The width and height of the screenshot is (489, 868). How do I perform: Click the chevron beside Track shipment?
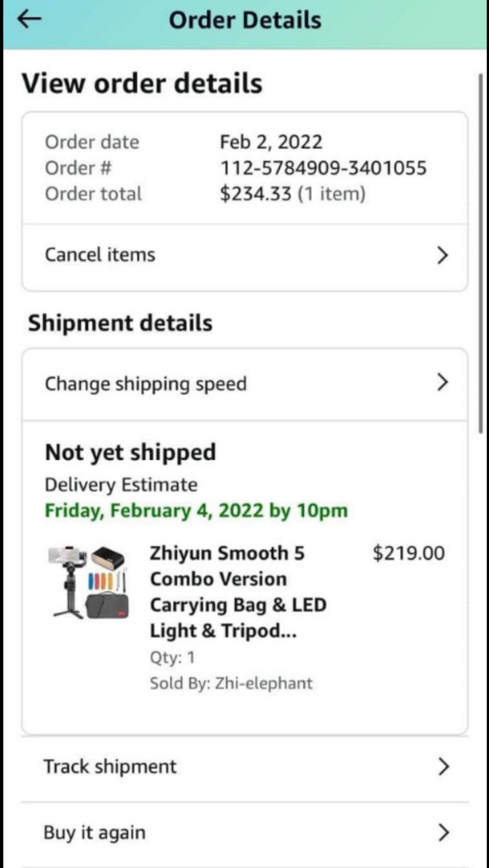(x=444, y=767)
